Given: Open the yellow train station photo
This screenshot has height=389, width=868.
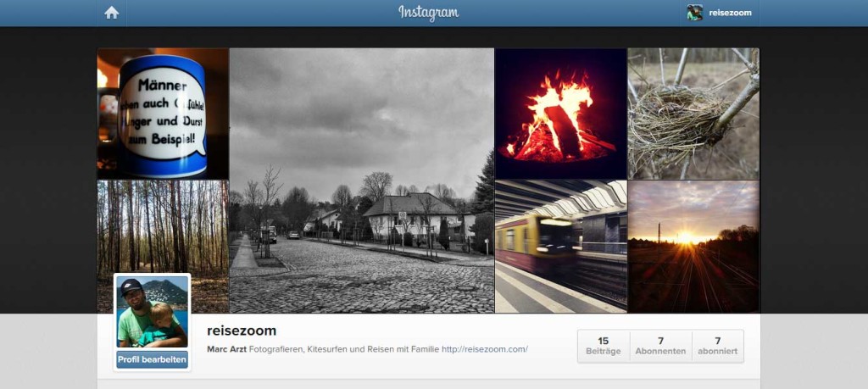Looking at the screenshot, I should pyautogui.click(x=561, y=247).
